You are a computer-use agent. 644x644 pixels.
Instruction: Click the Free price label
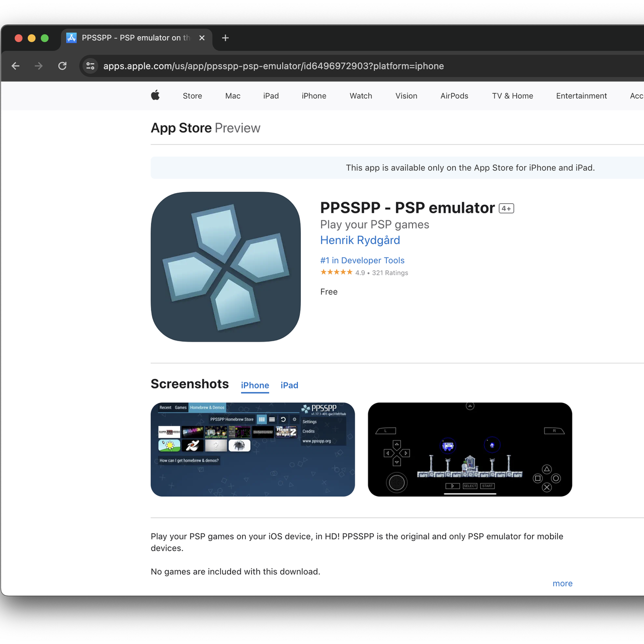329,292
